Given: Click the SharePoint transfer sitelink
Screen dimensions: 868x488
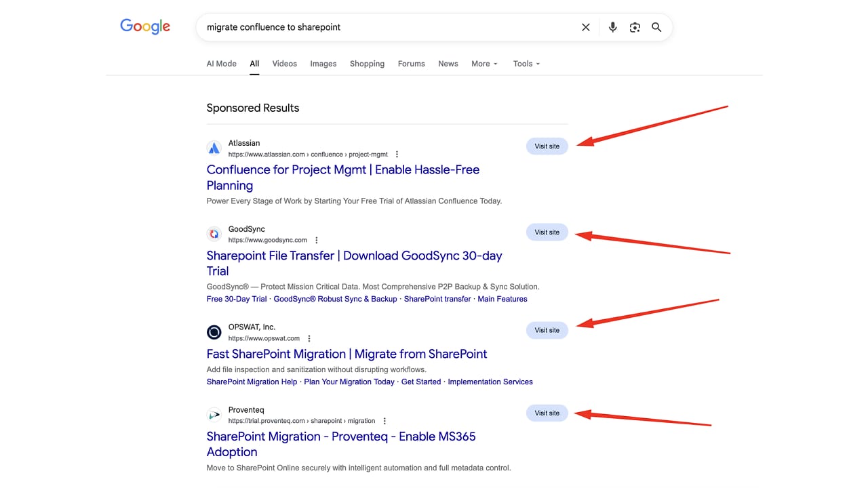Looking at the screenshot, I should [437, 299].
